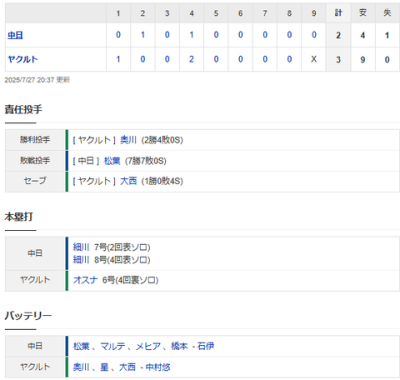
Task: Click 星 in ヤクルト battery row
Action: (104, 367)
